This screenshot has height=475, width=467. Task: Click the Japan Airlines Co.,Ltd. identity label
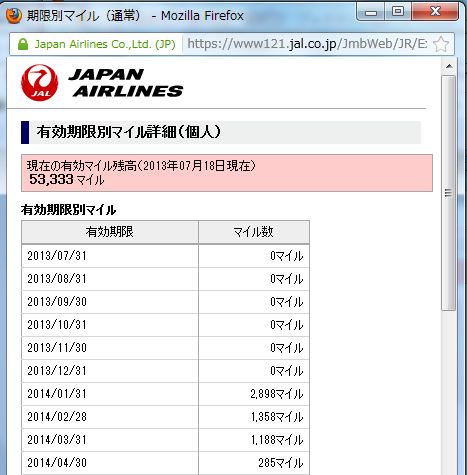105,44
